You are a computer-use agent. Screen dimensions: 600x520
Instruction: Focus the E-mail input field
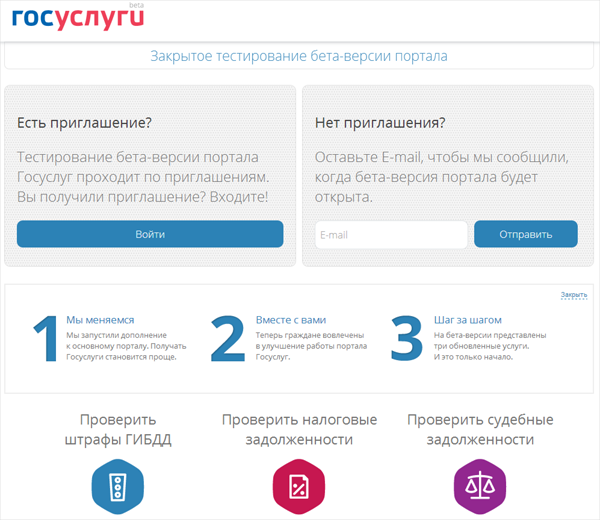point(390,235)
